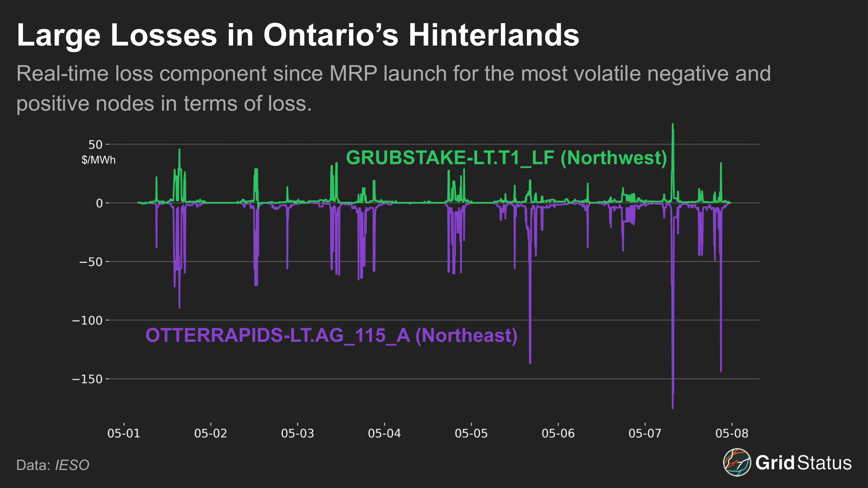Click the 05-07 x-axis date label
The image size is (868, 488).
tap(644, 433)
